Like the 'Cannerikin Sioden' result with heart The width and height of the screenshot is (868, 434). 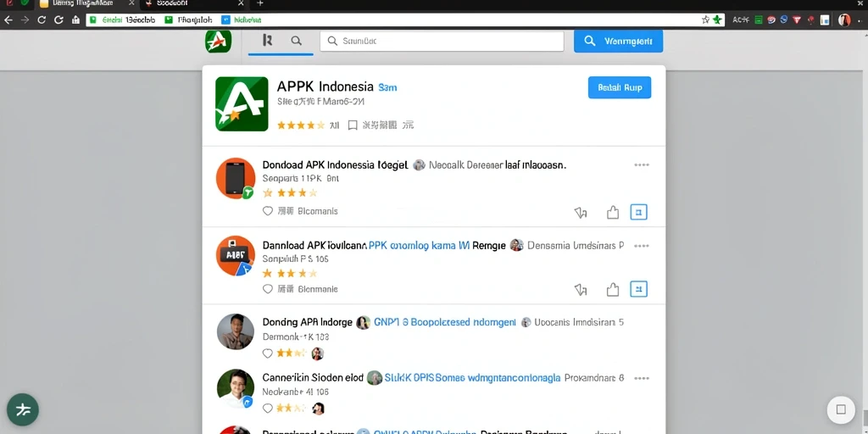pos(267,409)
